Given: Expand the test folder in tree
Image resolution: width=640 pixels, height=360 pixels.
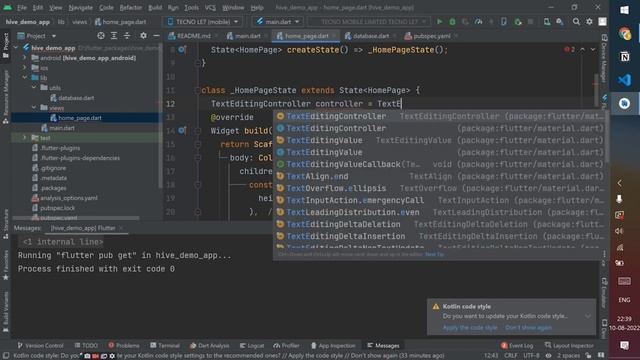Looking at the screenshot, I should 25,138.
